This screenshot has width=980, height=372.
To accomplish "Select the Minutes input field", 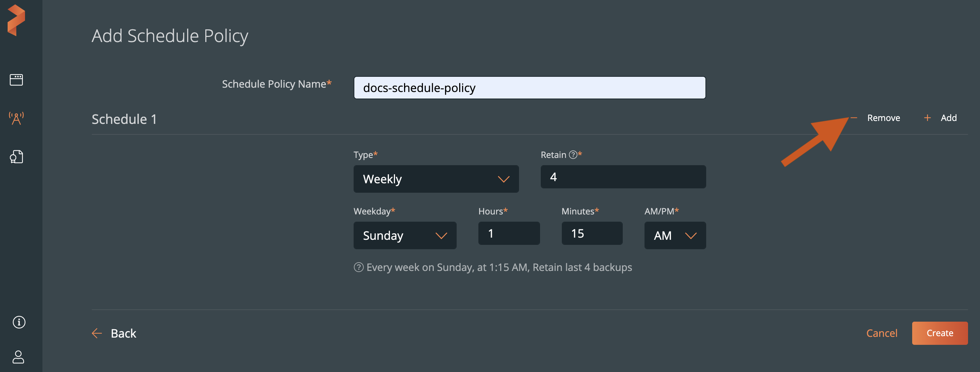I will 592,233.
